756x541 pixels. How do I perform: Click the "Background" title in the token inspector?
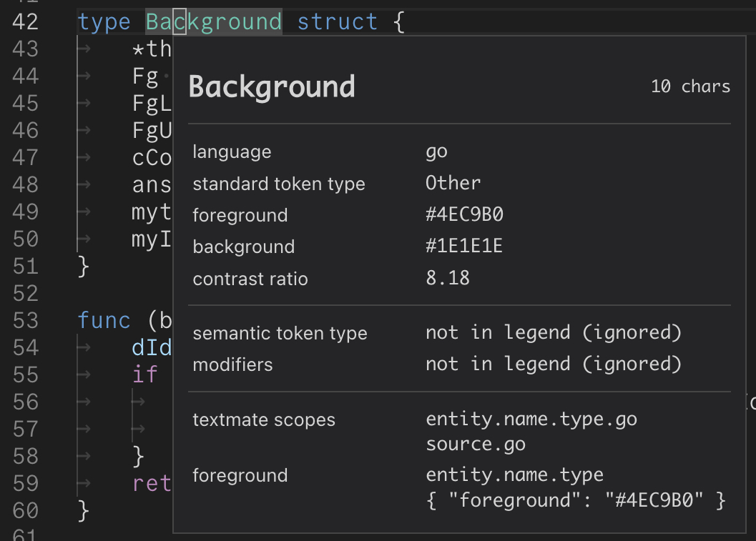pyautogui.click(x=272, y=86)
